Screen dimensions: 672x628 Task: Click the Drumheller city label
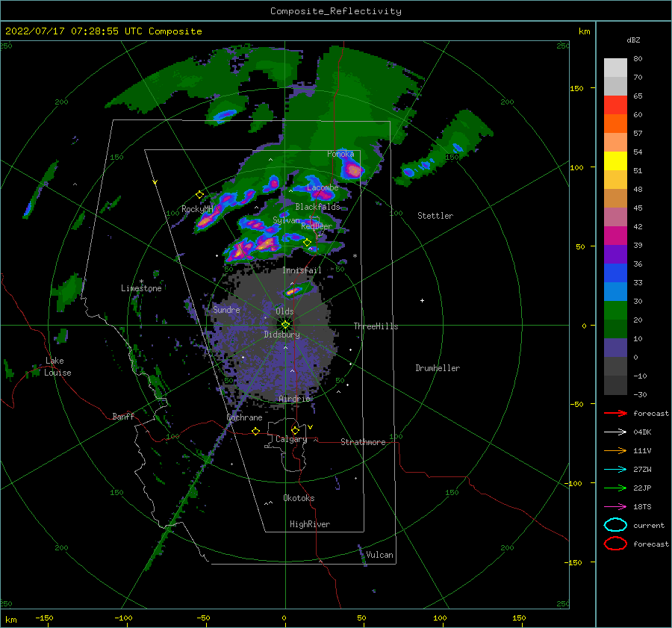pos(438,368)
